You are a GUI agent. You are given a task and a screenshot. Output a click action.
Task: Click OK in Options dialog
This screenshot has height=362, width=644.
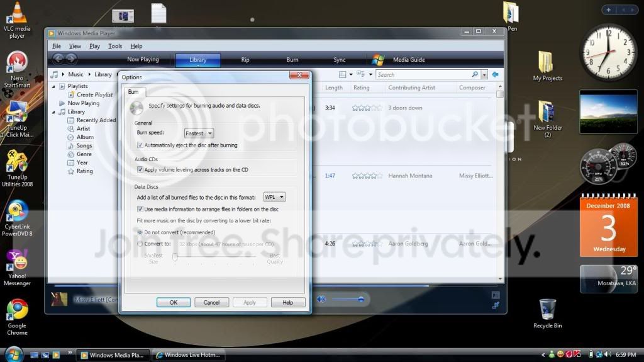(174, 302)
